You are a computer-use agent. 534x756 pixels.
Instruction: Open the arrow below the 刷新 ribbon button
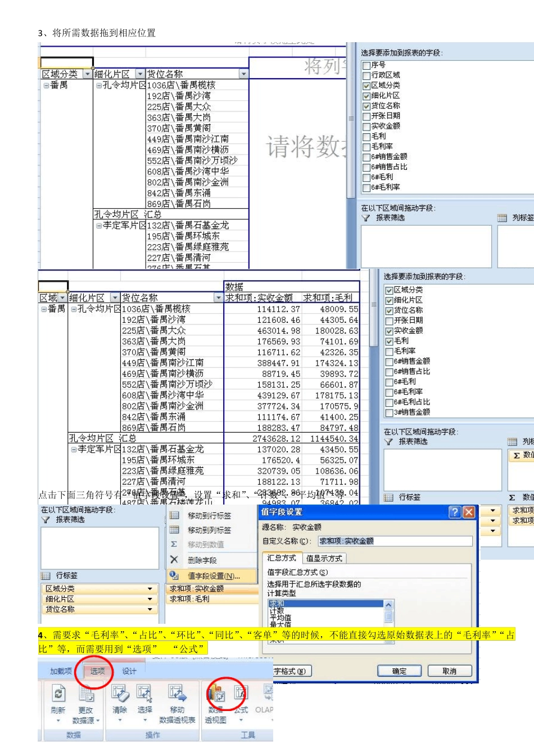tap(58, 721)
